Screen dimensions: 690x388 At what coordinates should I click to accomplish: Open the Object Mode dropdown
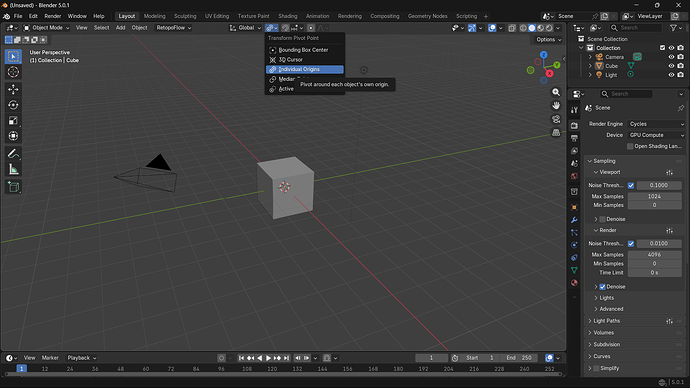click(x=46, y=28)
